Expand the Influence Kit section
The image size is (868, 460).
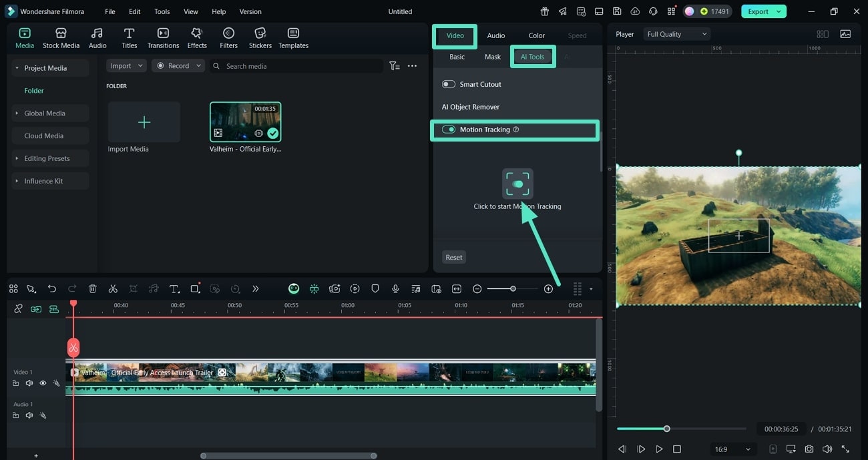17,181
